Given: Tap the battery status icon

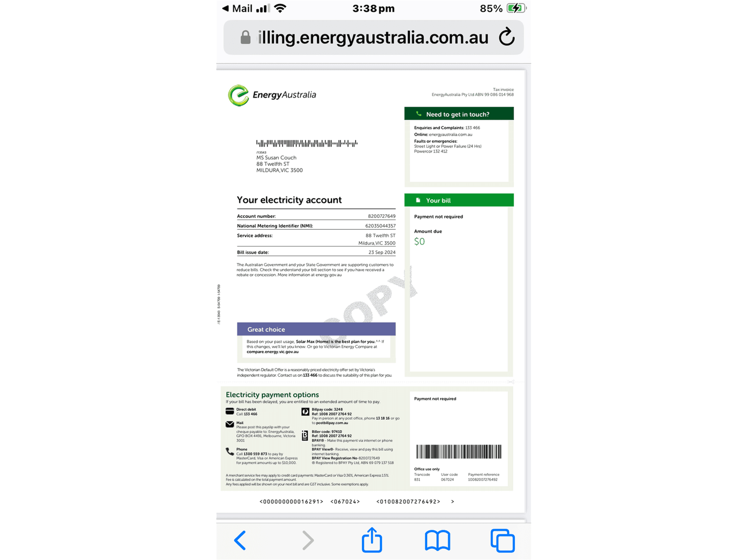Looking at the screenshot, I should [x=516, y=8].
